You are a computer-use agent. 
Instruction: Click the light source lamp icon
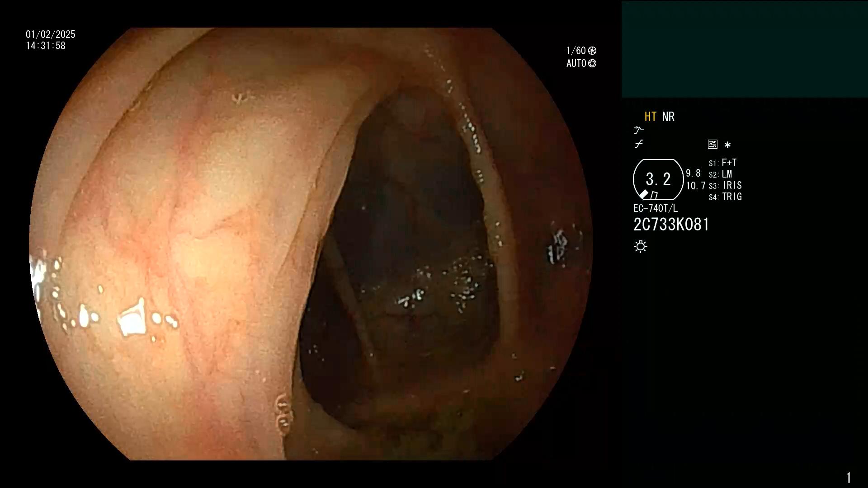(x=641, y=246)
